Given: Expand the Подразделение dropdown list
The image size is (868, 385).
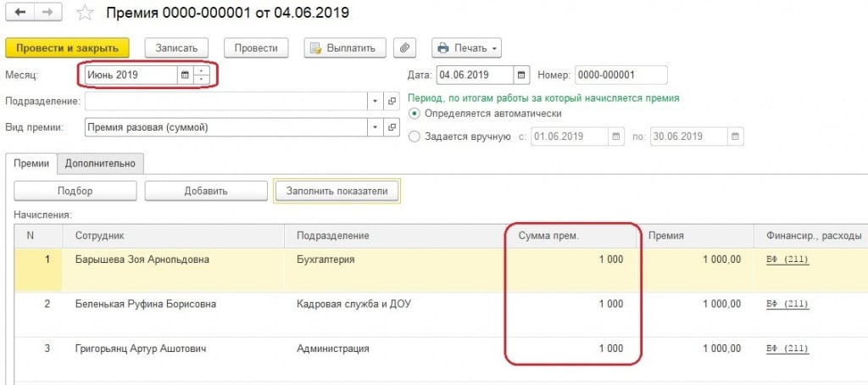Looking at the screenshot, I should [376, 101].
